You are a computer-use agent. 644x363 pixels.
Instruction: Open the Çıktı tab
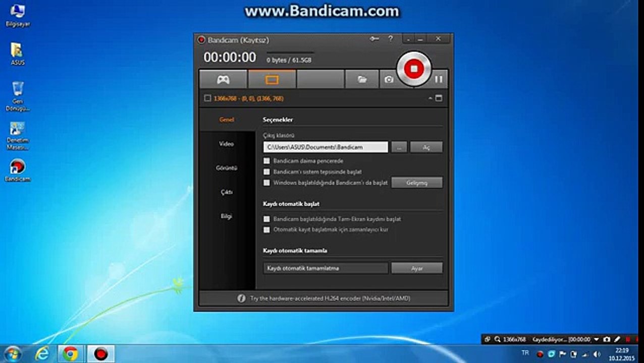pos(227,192)
